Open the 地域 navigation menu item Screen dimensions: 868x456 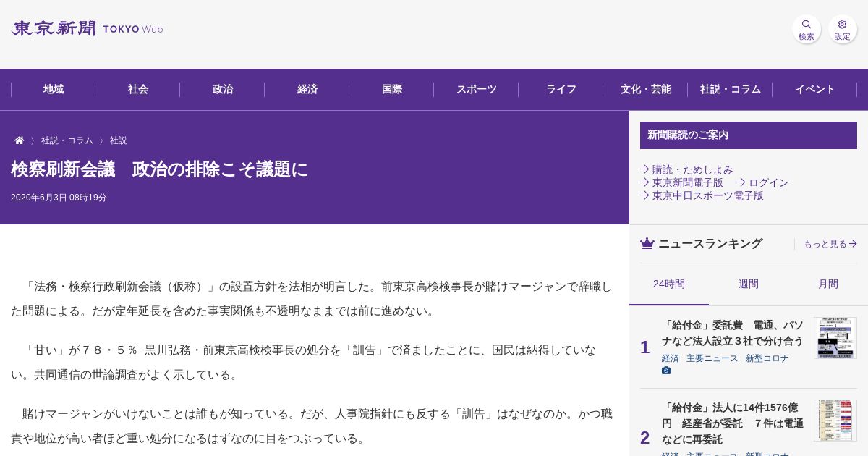(x=54, y=89)
